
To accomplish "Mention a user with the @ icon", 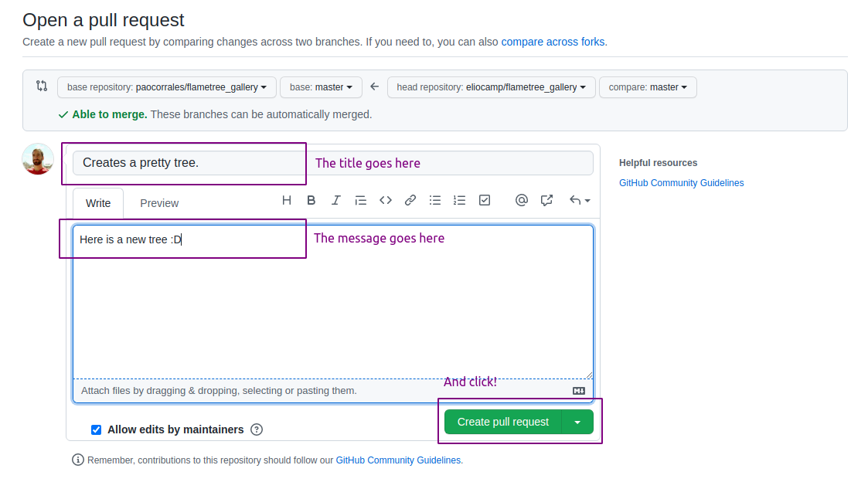I will [522, 200].
